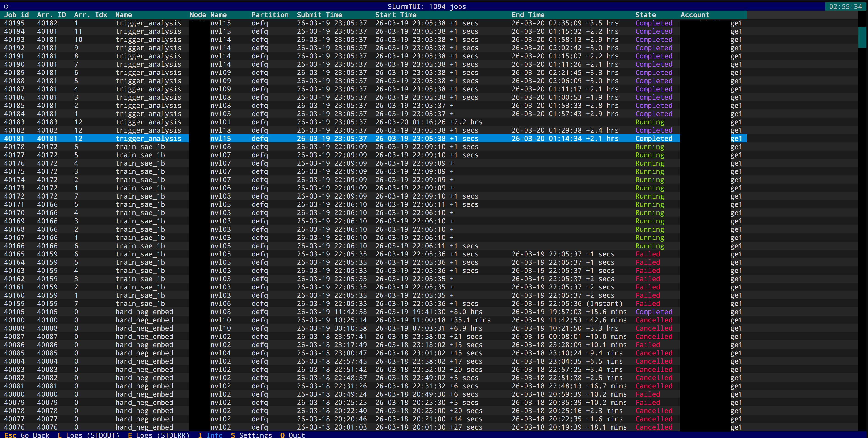Sort by State column header
Screen dimensions: 868x438
645,15
